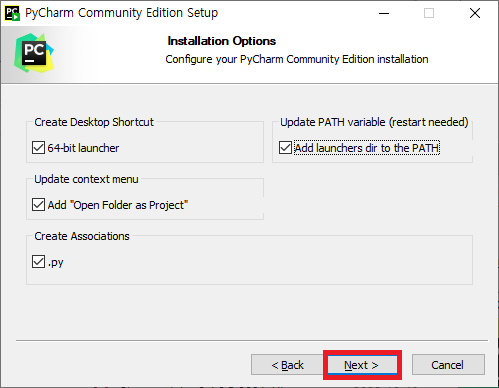The image size is (499, 388).
Task: Click the "PyCharm Community Edition Setup" window title
Action: [121, 13]
